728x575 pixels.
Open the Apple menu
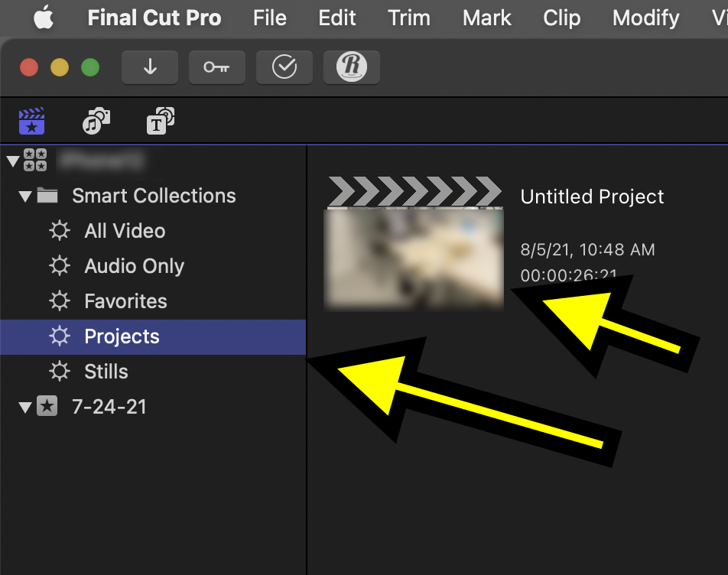coord(44,18)
